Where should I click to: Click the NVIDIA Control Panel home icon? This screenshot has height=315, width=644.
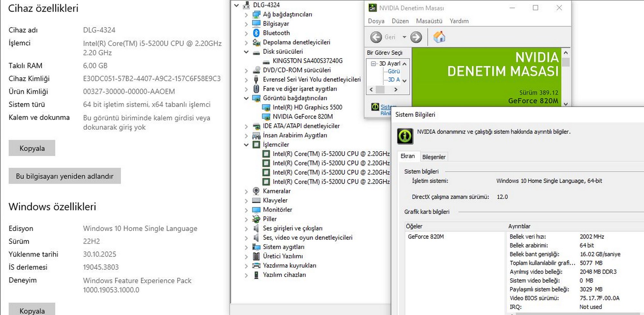coord(439,37)
